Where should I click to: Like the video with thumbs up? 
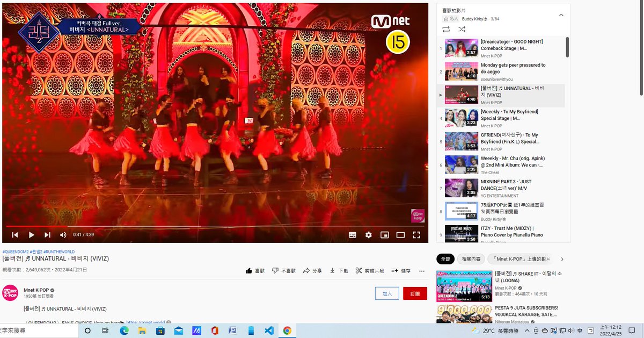click(255, 271)
